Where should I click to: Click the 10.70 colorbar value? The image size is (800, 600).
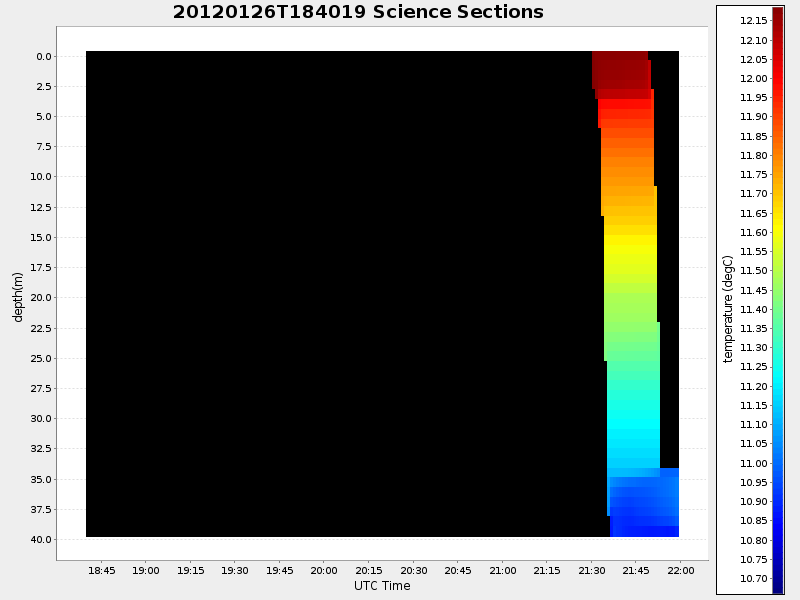click(754, 579)
